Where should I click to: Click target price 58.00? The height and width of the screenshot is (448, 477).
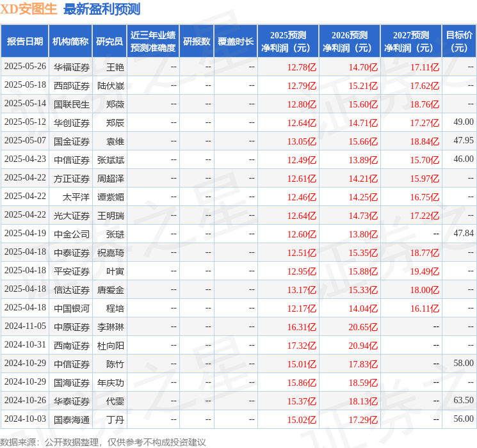[x=464, y=363]
